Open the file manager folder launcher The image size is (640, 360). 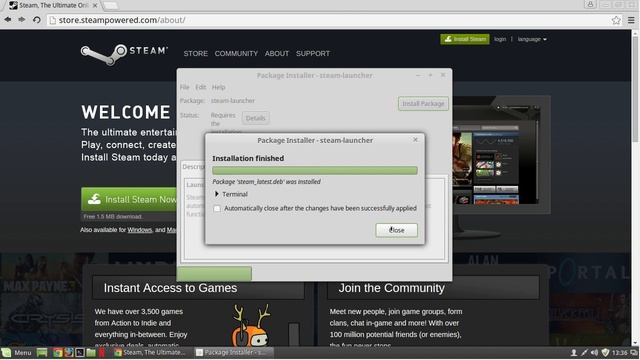(x=91, y=353)
